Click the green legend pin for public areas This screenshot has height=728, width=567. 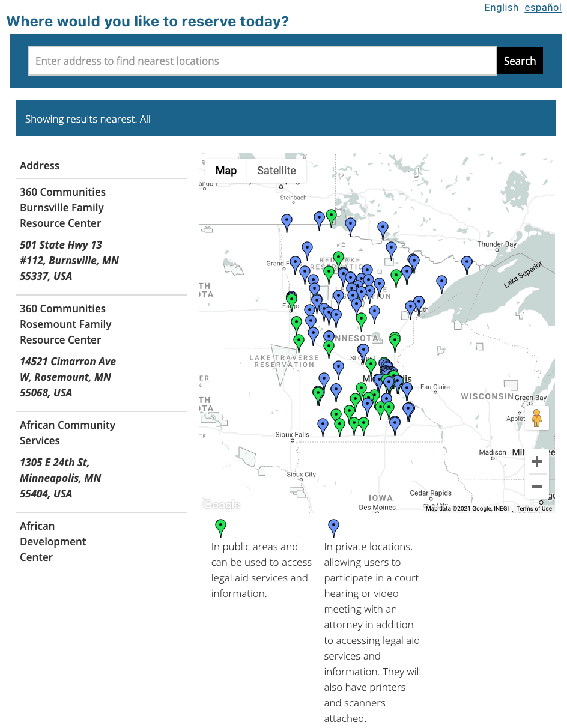click(221, 528)
